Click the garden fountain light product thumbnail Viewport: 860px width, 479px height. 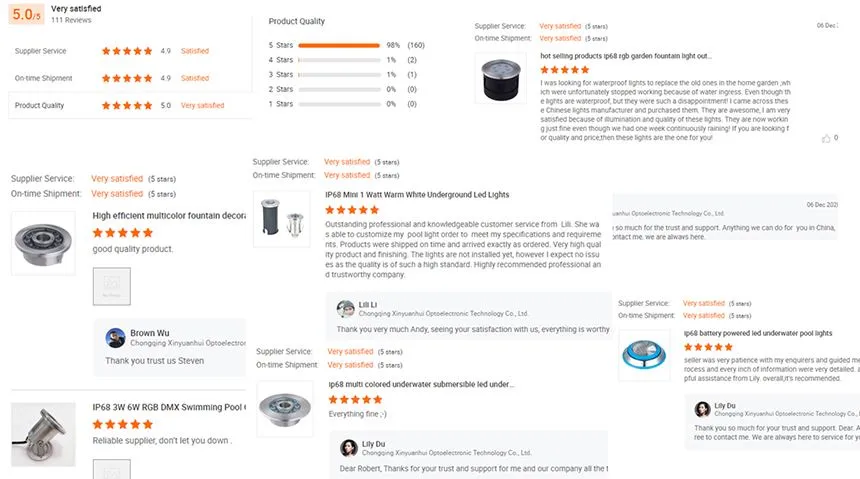click(504, 78)
